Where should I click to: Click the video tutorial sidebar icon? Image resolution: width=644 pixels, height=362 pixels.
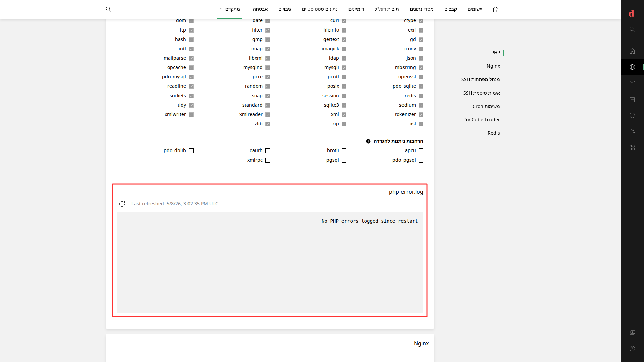click(632, 332)
